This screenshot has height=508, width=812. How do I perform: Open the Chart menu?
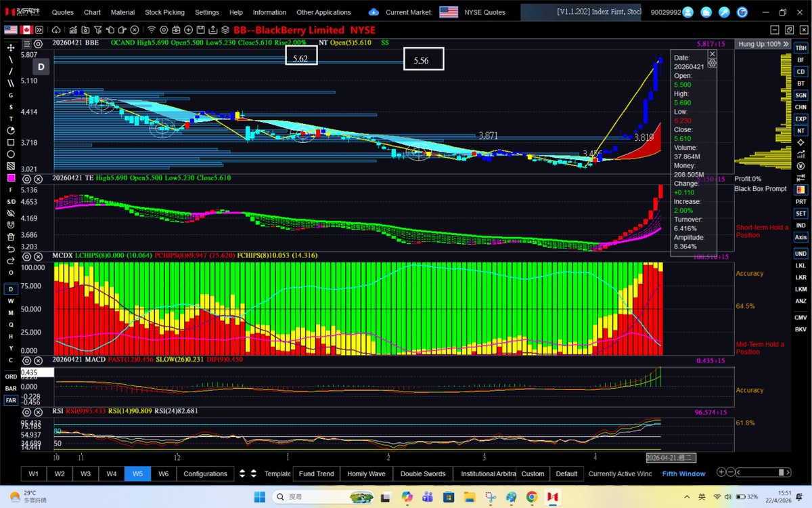92,12
